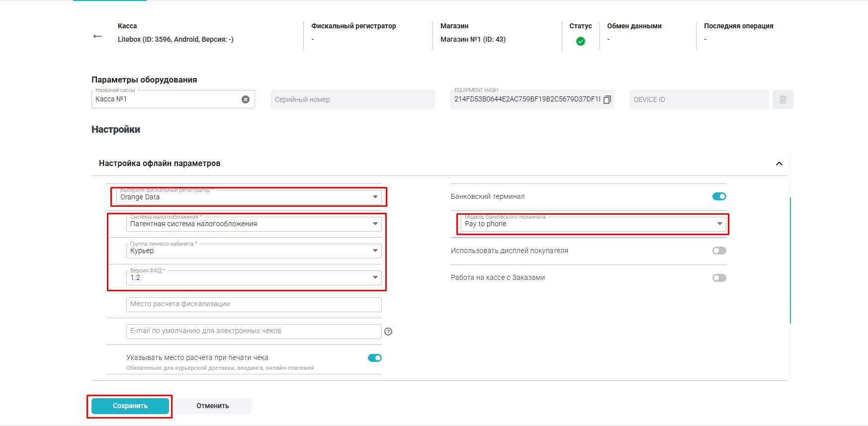This screenshot has width=868, height=426.
Task: Click the back arrow next to Касса
Action: tap(97, 36)
